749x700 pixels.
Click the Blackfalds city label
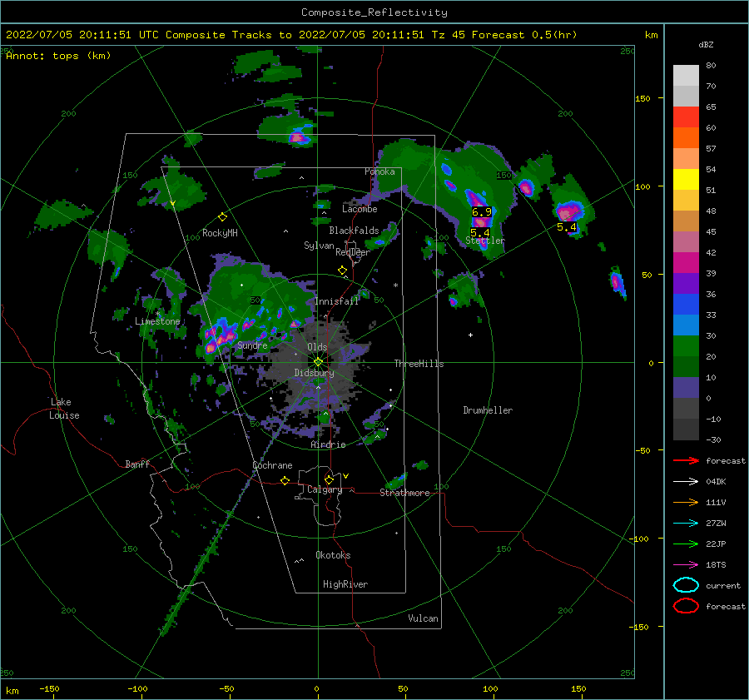click(x=354, y=231)
